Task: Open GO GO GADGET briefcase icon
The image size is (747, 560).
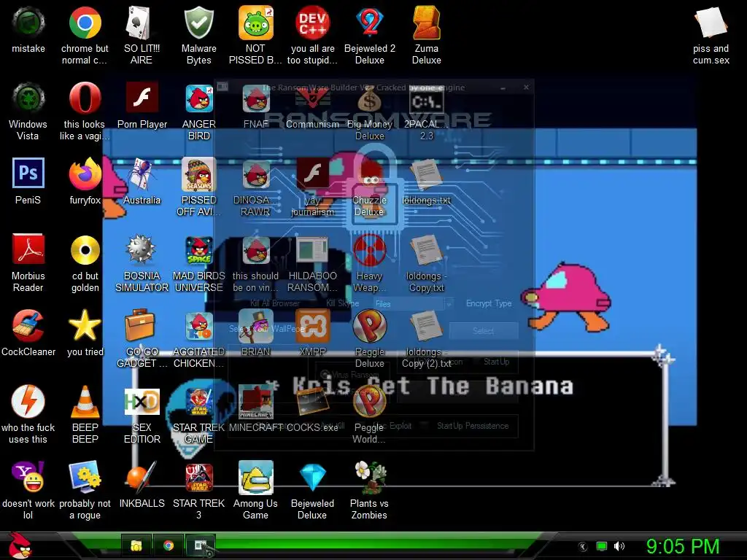Action: pyautogui.click(x=139, y=326)
